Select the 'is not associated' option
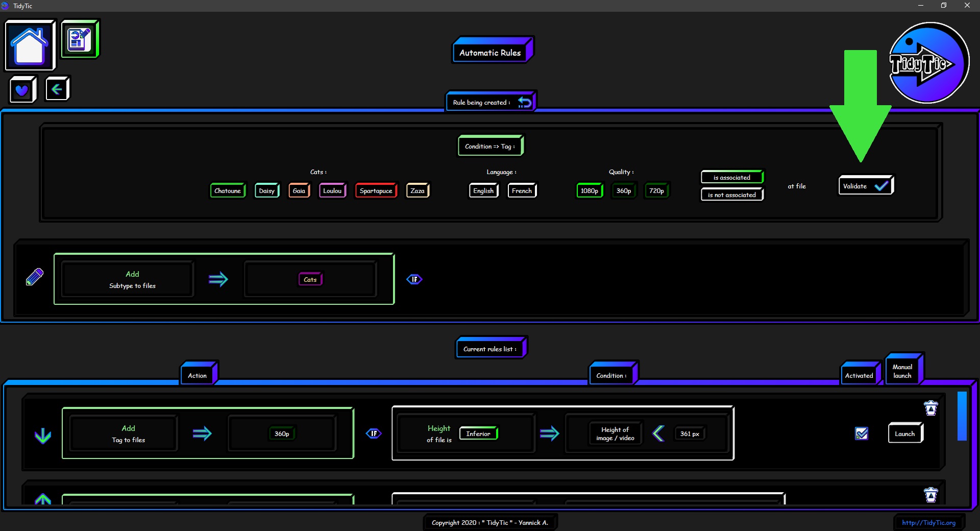Viewport: 980px width, 531px height. (731, 195)
